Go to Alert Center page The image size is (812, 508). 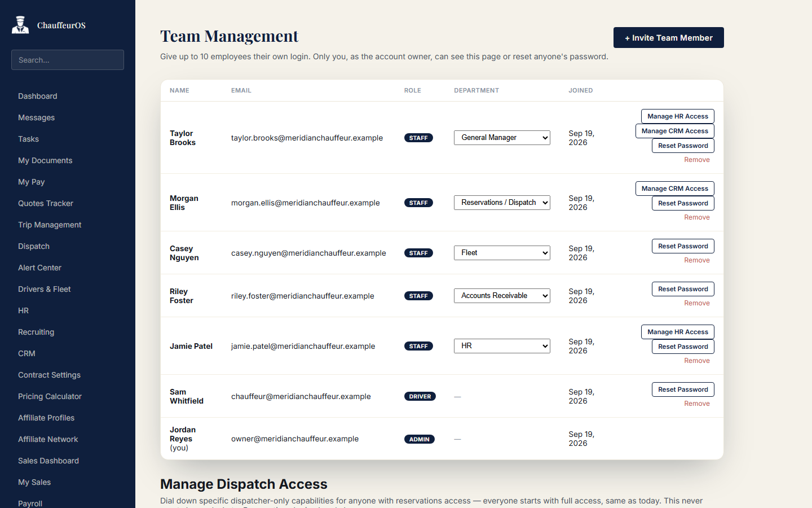pos(39,268)
